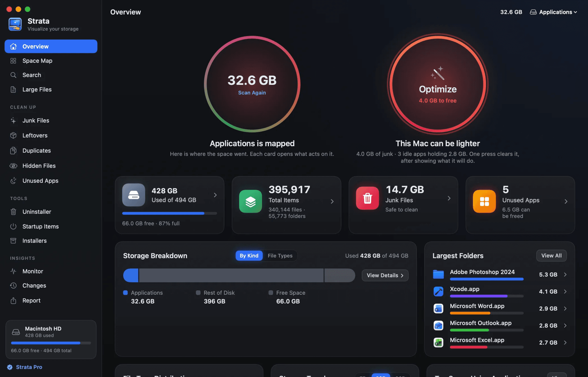
Task: Open the Microsoft Word.app folder row
Action: coord(500,309)
